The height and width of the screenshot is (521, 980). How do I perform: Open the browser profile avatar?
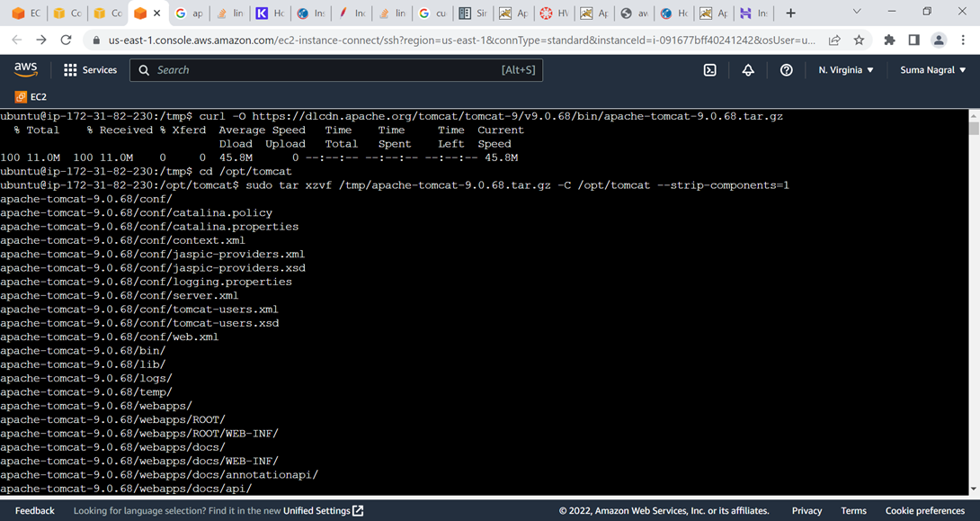click(x=937, y=40)
